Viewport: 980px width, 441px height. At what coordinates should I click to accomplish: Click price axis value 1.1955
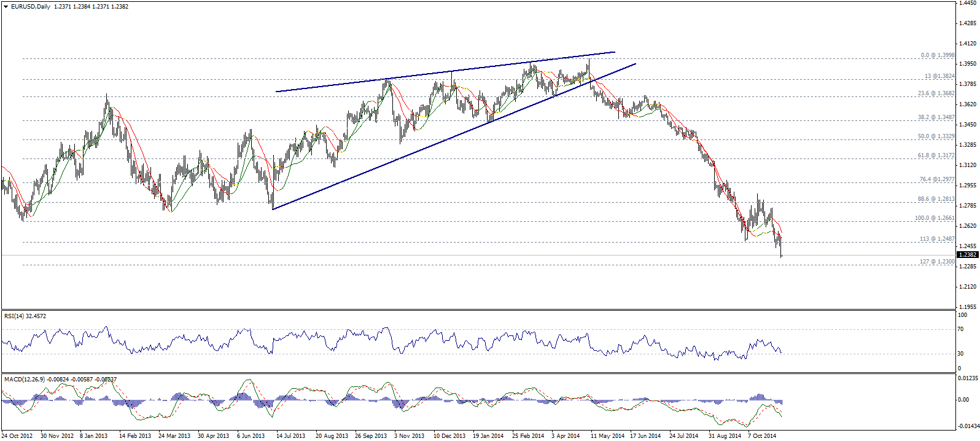point(968,307)
